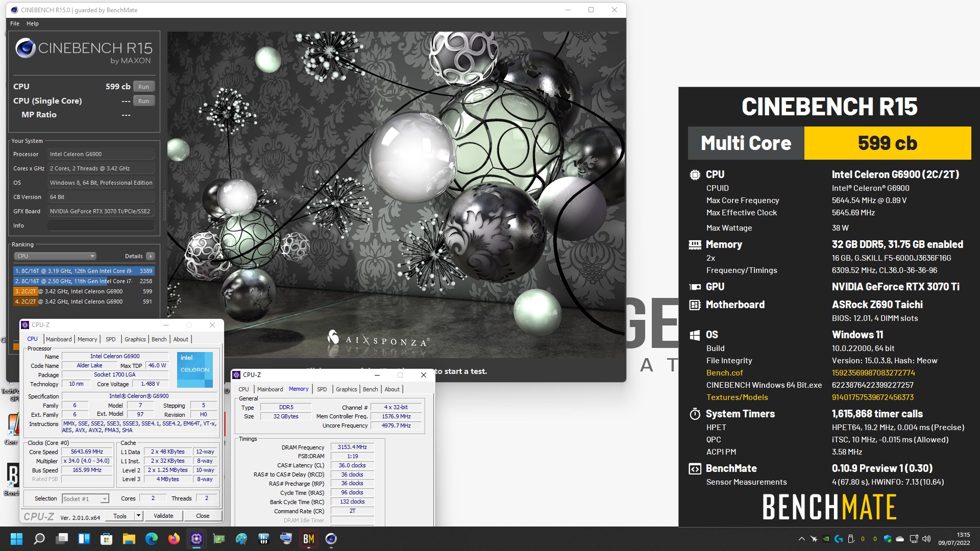Open the Socket #1 selection dropdown

coord(86,498)
